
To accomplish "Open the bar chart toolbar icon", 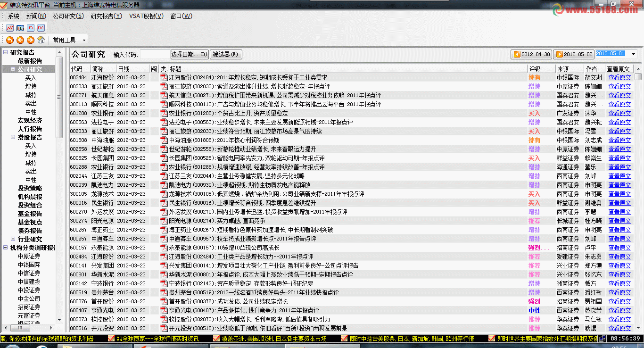I will (20, 28).
